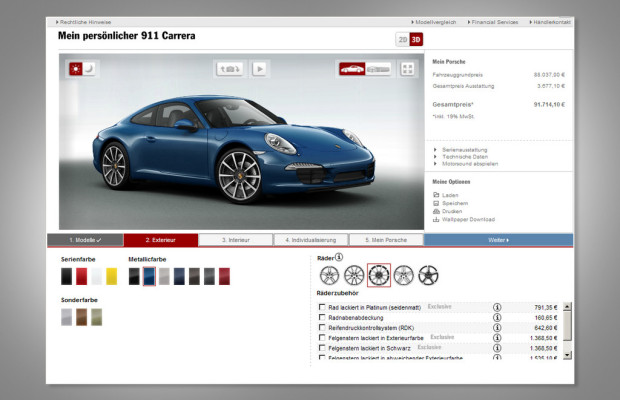Switch to 2D view

point(403,40)
